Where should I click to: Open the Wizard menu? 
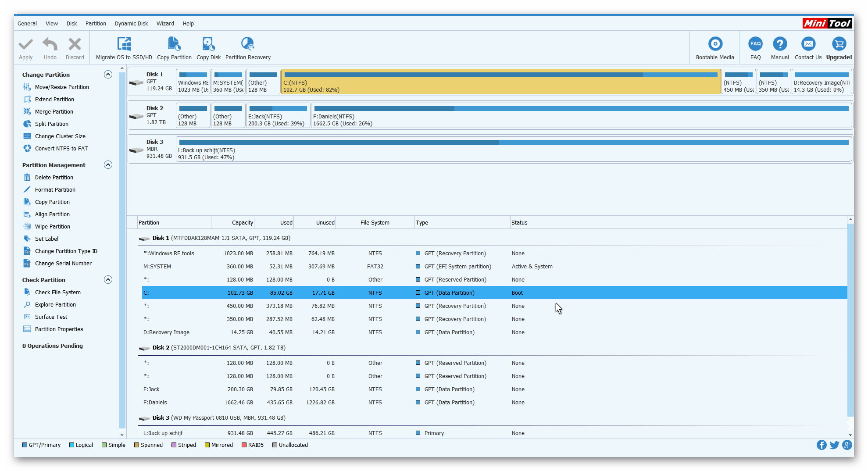tap(165, 24)
